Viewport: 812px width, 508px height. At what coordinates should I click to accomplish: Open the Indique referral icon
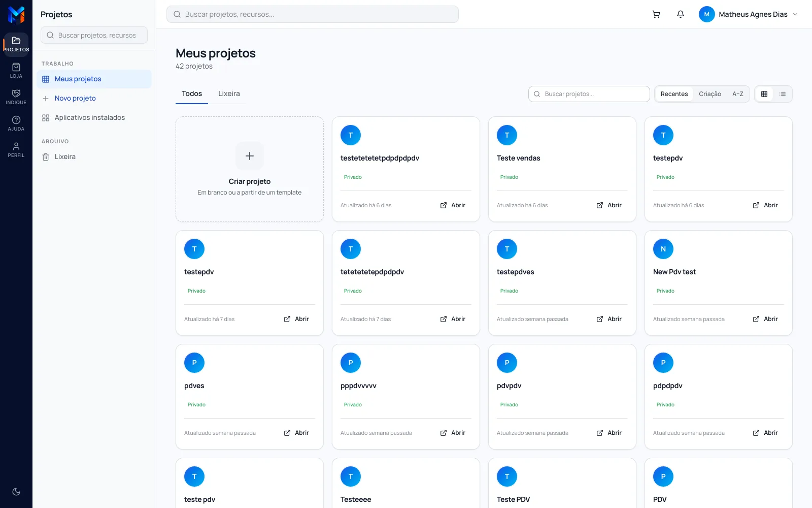point(16,97)
